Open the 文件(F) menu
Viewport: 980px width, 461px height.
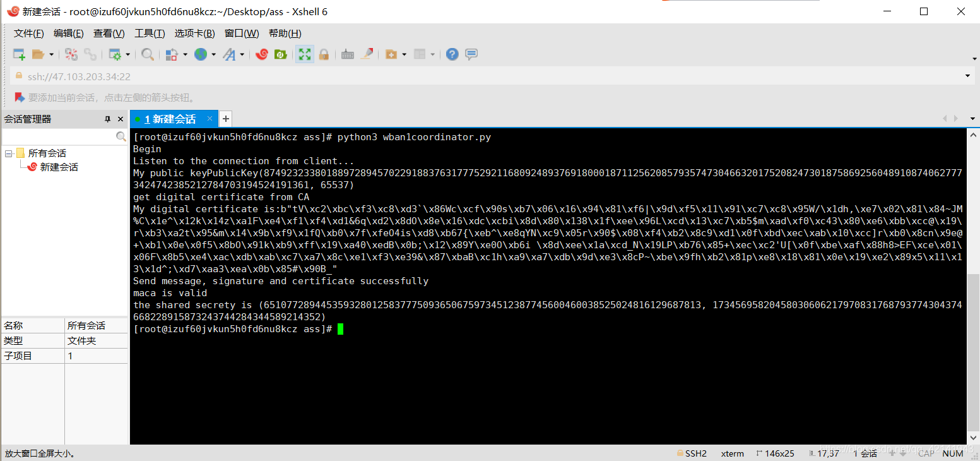29,33
